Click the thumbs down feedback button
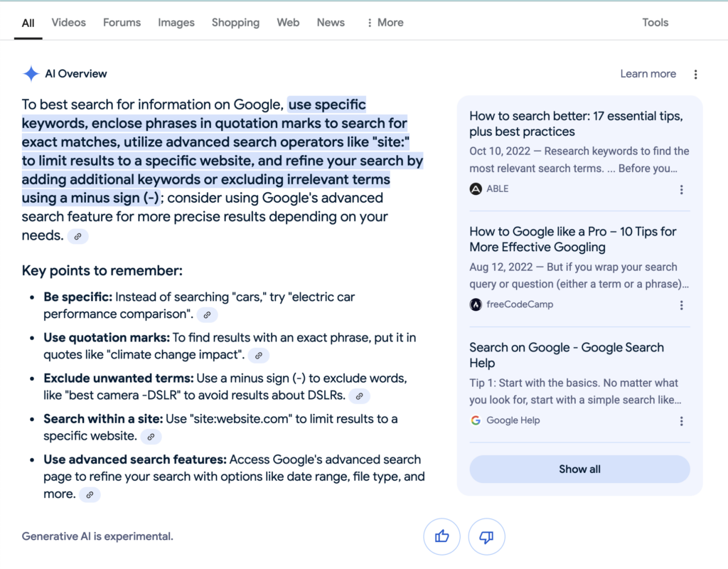The width and height of the screenshot is (728, 569). (486, 536)
